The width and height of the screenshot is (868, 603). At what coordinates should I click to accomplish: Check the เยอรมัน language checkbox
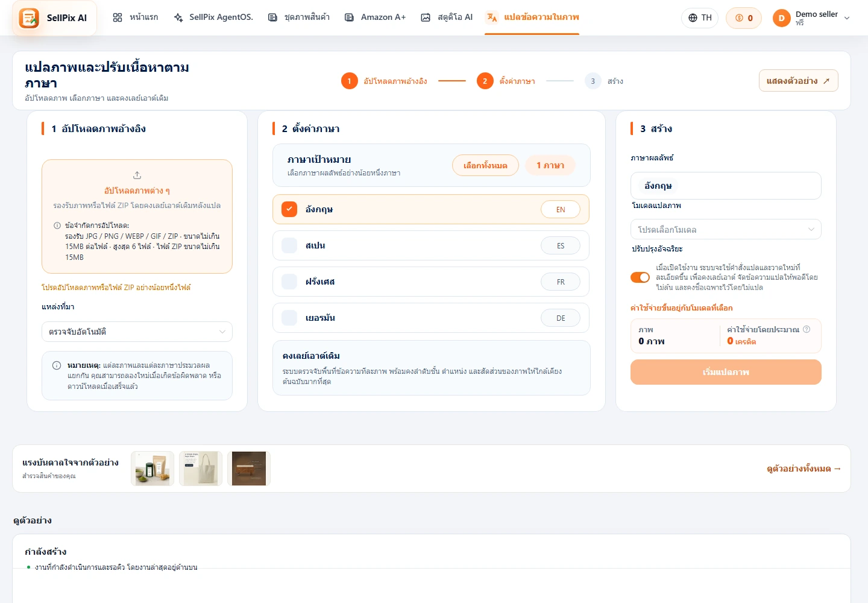[289, 318]
